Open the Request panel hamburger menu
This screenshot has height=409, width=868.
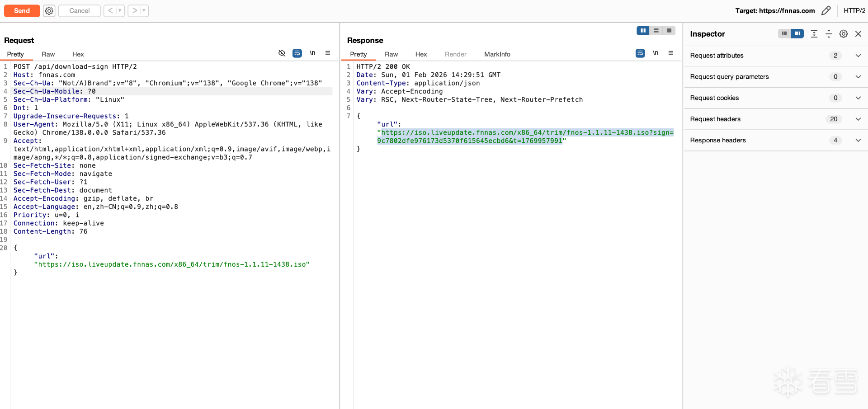coord(328,53)
